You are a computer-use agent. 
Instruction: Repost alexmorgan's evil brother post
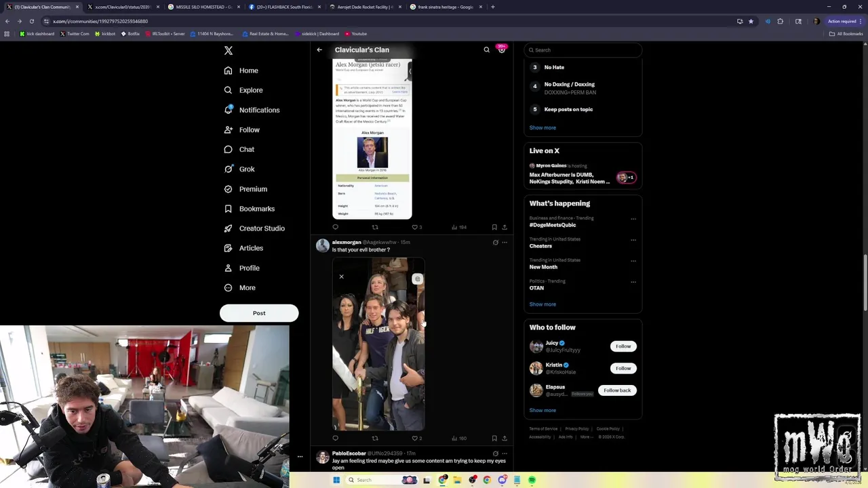tap(374, 438)
